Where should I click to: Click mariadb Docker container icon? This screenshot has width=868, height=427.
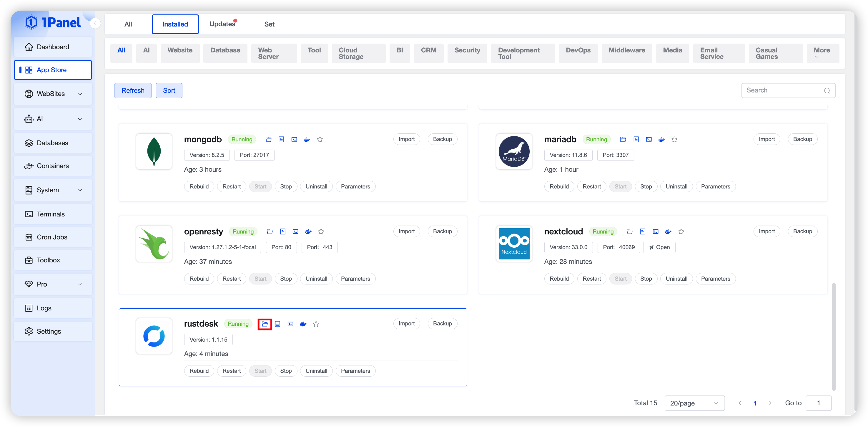661,139
